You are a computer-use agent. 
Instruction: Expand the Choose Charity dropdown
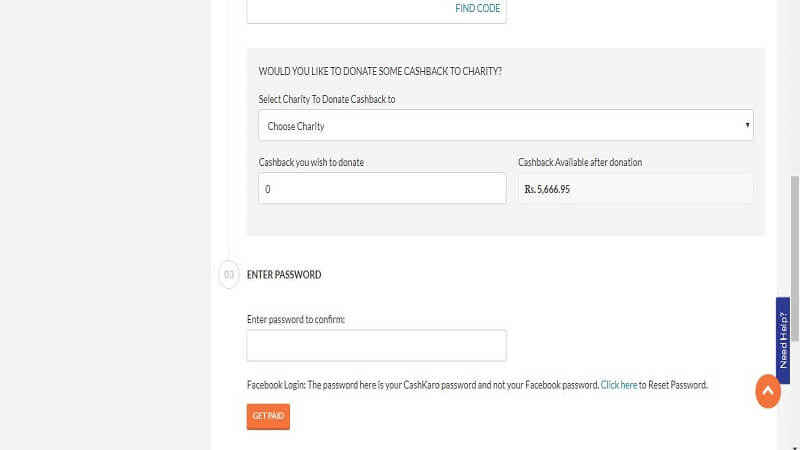[505, 126]
